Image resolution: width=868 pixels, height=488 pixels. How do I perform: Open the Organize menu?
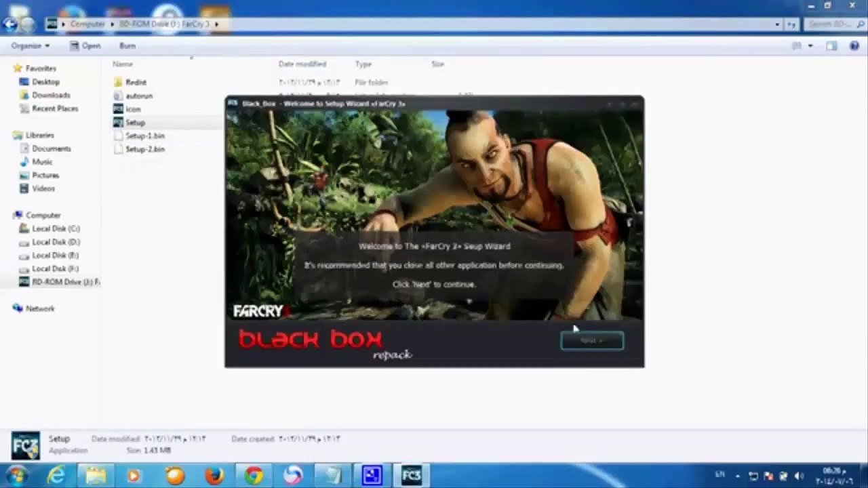coord(31,45)
